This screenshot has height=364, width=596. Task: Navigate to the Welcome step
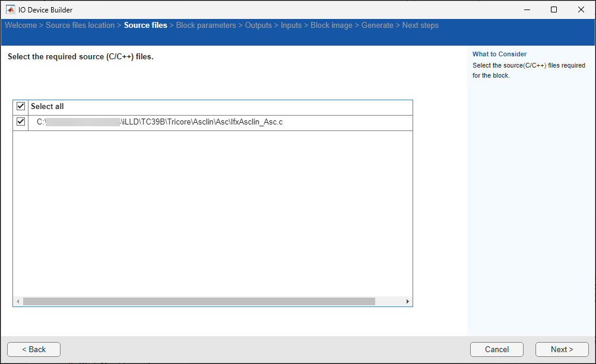(x=21, y=25)
